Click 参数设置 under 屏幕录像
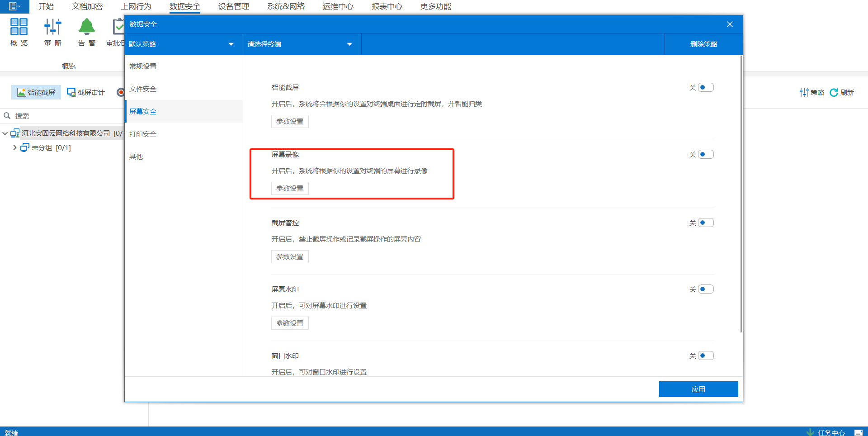 (x=290, y=188)
